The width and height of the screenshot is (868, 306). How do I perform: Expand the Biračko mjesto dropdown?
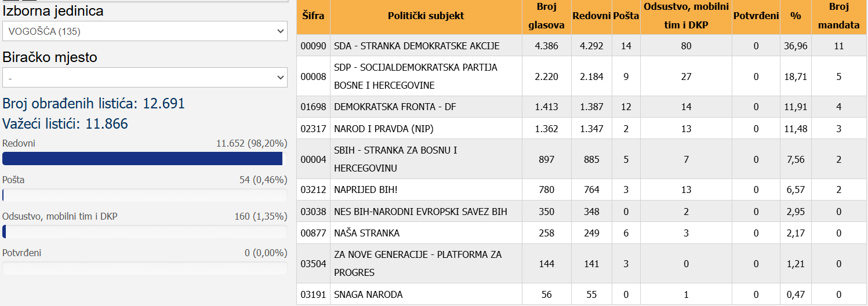point(144,77)
